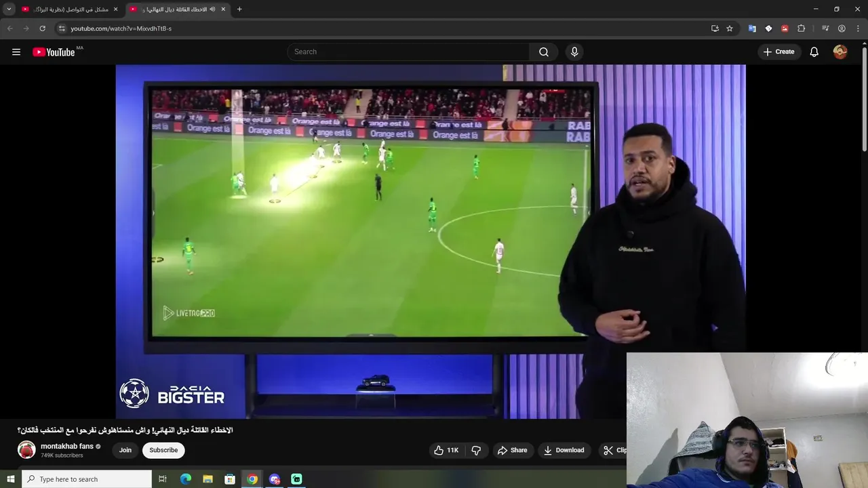Open Chrome media controls icon
Screen dimensions: 868x488
825,28
